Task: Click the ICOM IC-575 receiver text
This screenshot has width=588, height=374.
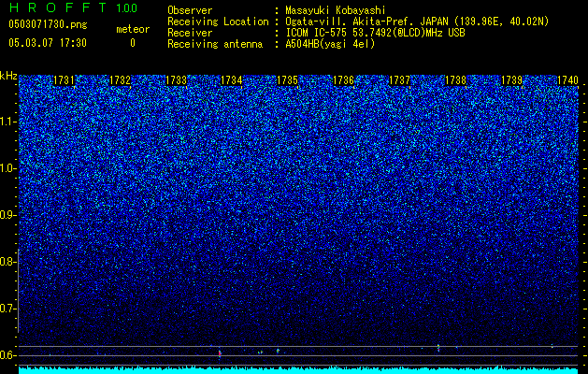Action: pos(375,33)
